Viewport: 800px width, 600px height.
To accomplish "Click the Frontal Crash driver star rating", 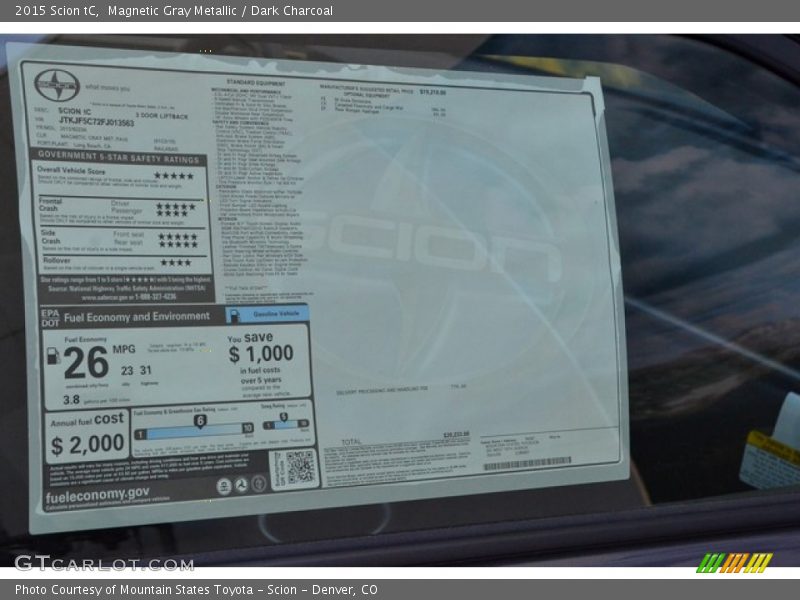I will pos(176,206).
